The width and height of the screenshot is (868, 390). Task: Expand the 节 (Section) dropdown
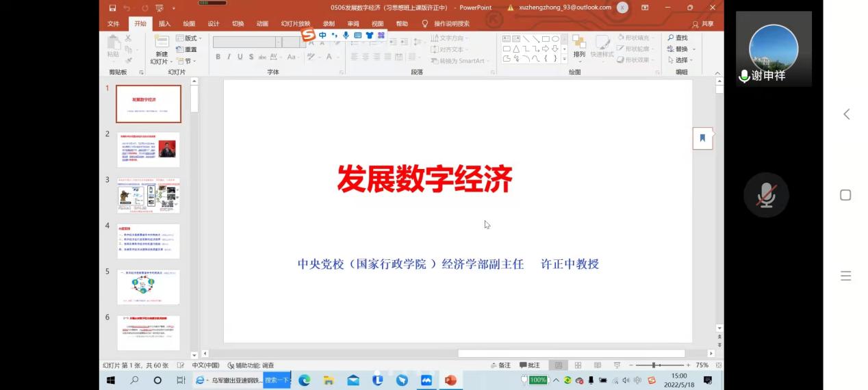tap(186, 61)
